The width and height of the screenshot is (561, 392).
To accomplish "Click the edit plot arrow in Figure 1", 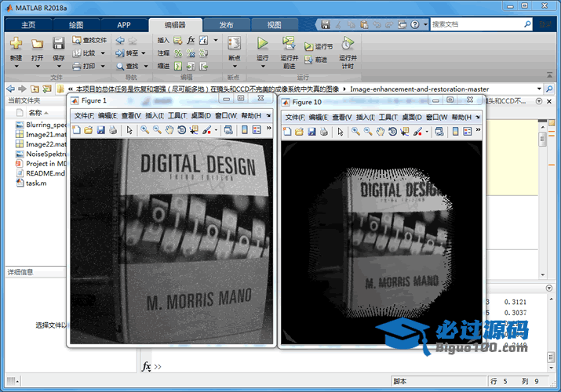I will tap(129, 130).
